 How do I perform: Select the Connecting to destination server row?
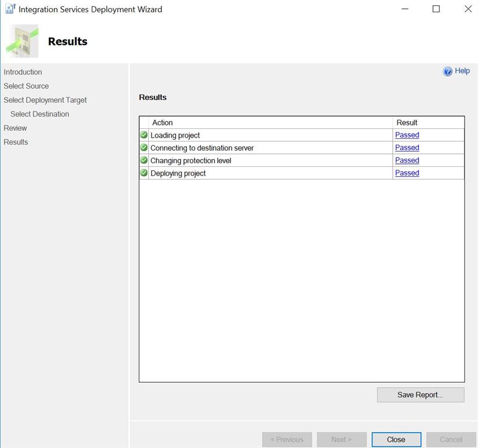pyautogui.click(x=233, y=148)
